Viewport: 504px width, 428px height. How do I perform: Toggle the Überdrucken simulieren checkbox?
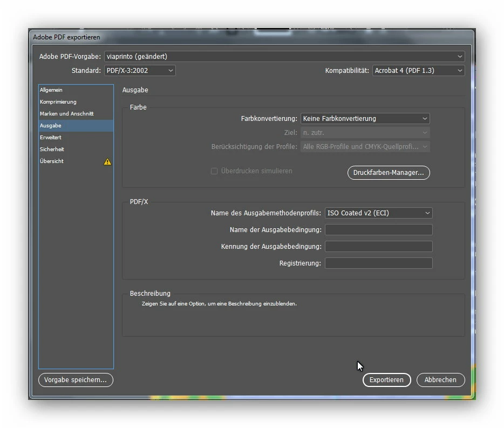pyautogui.click(x=214, y=171)
